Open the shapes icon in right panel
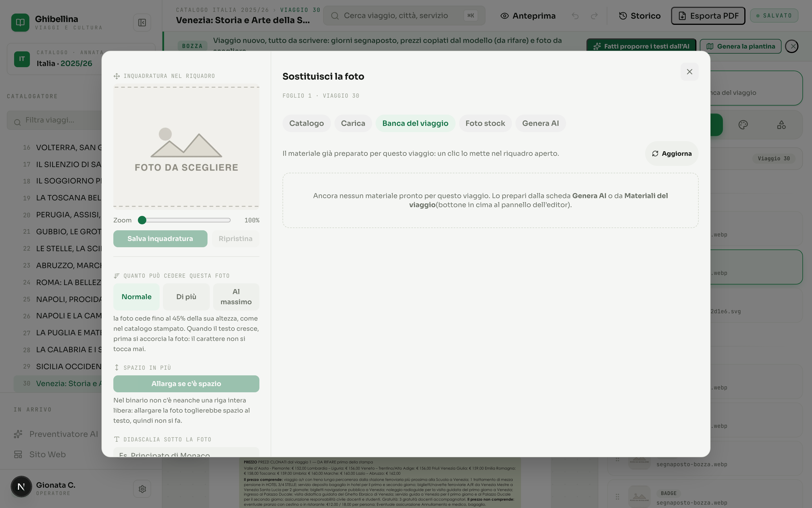The image size is (812, 508). [781, 125]
